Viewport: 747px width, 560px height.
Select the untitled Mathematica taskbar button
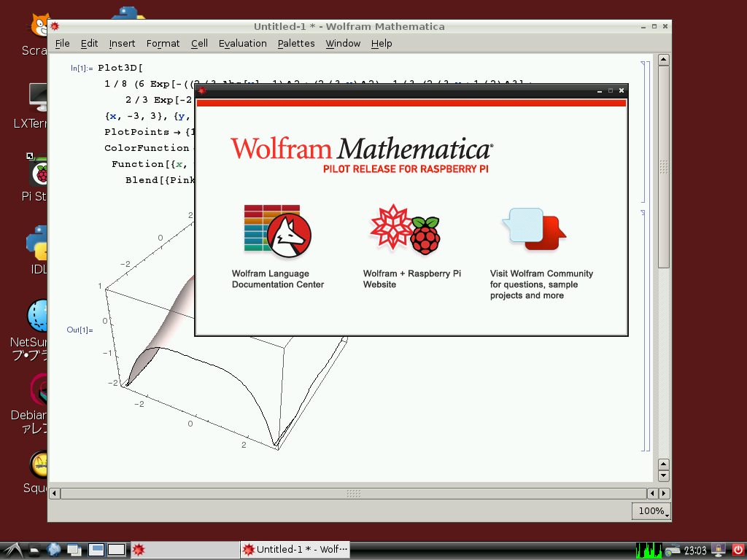(184, 550)
